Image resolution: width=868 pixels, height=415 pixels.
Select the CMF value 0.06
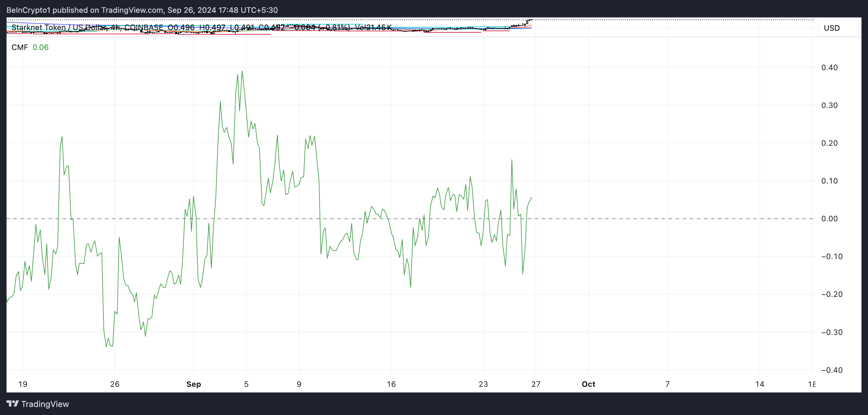click(x=40, y=47)
